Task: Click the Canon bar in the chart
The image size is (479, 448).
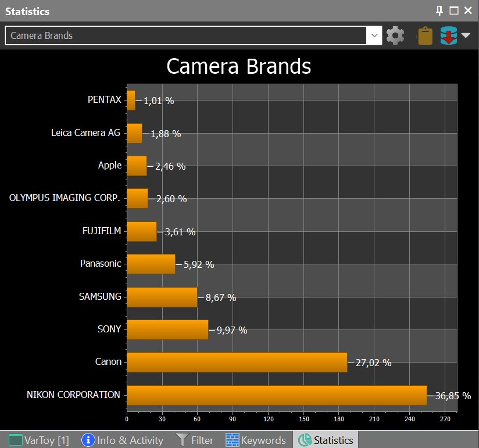Action: [x=233, y=361]
